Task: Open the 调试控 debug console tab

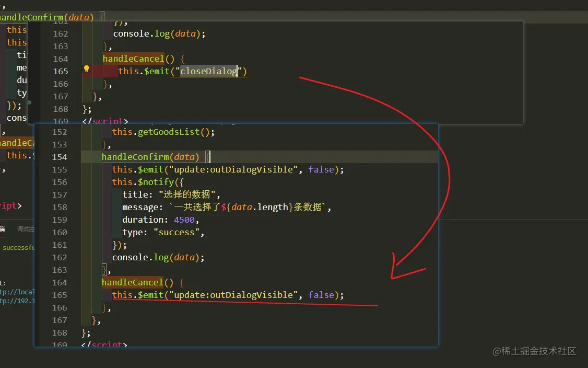Action: point(26,229)
